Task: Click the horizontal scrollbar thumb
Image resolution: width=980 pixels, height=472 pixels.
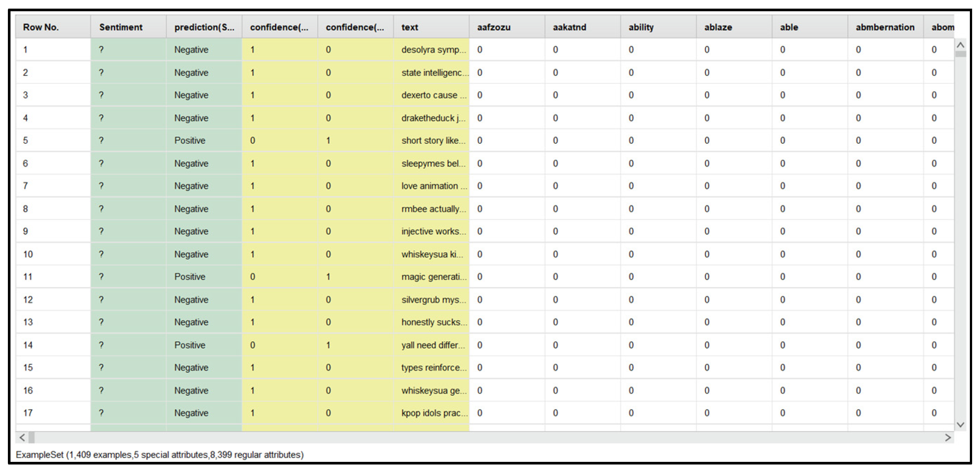Action: click(32, 437)
